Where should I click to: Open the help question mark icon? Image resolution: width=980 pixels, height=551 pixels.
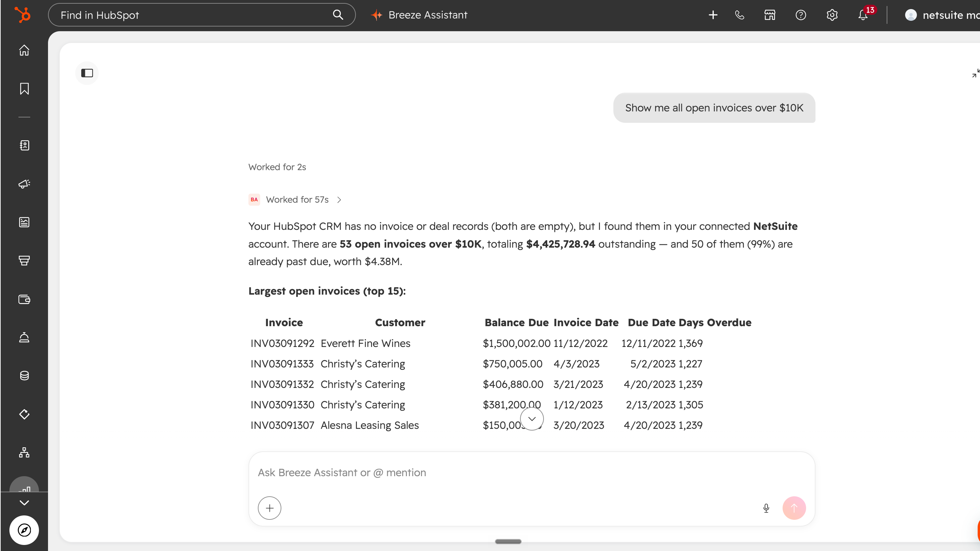pyautogui.click(x=800, y=15)
